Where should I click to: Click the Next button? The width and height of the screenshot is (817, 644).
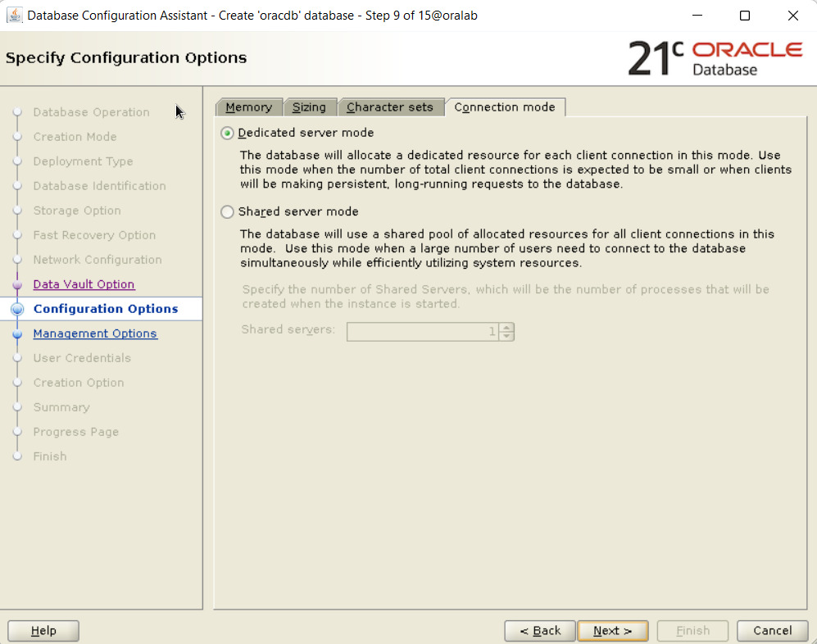pyautogui.click(x=612, y=631)
